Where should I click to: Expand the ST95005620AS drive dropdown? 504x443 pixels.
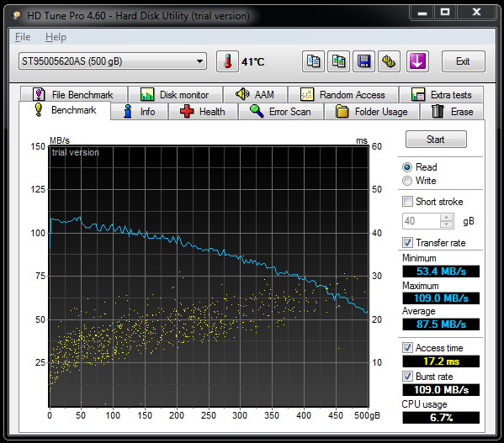click(x=113, y=61)
